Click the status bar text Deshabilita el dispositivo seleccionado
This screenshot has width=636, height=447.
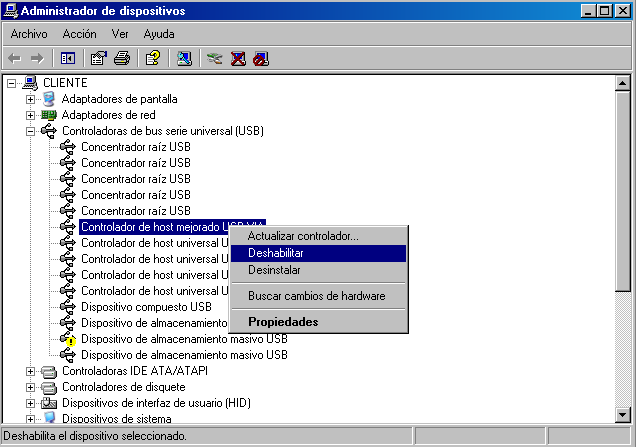[x=95, y=436]
